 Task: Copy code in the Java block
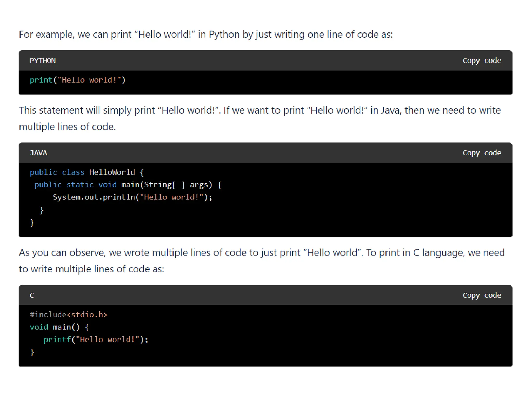[x=482, y=153]
